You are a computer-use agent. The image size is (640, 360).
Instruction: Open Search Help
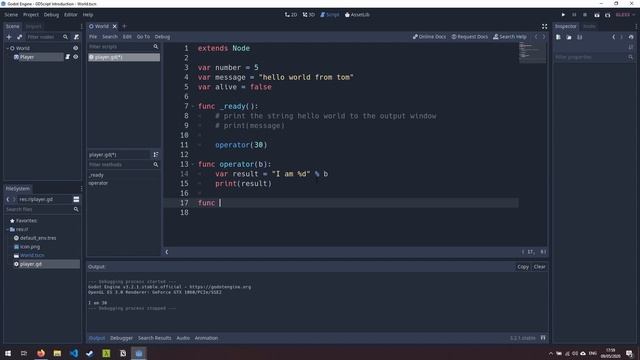510,37
